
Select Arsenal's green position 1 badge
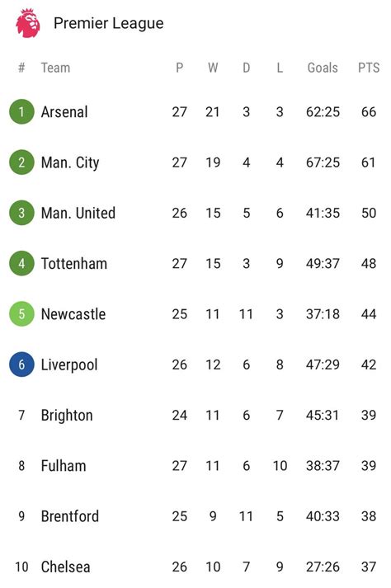coord(21,112)
